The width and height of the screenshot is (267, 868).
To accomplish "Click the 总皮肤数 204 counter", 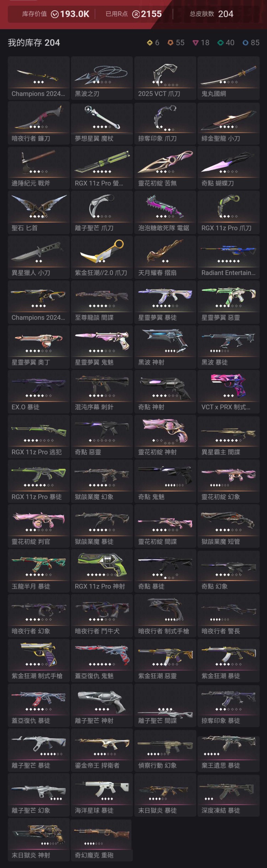I will 211,14.
